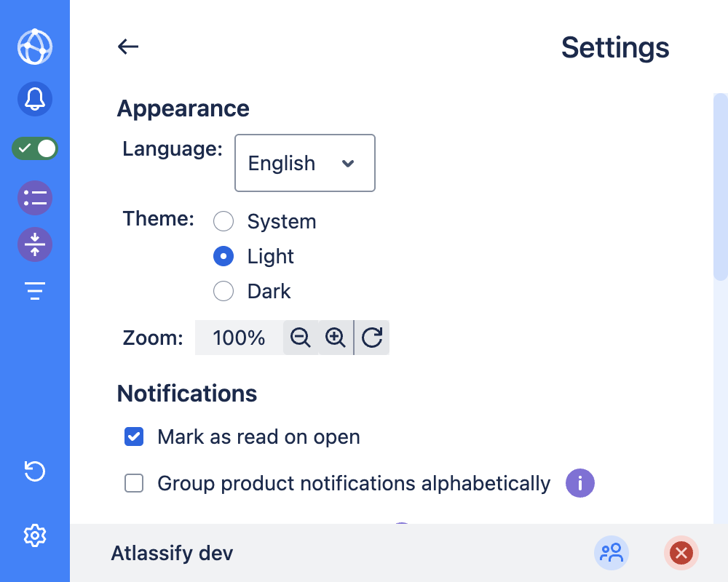728x582 pixels.
Task: Open the Language dropdown
Action: pyautogui.click(x=304, y=163)
